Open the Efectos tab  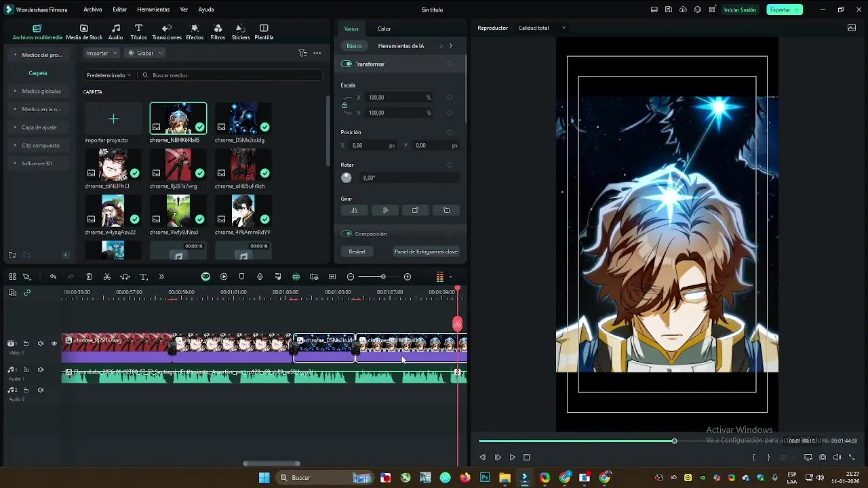(x=195, y=32)
